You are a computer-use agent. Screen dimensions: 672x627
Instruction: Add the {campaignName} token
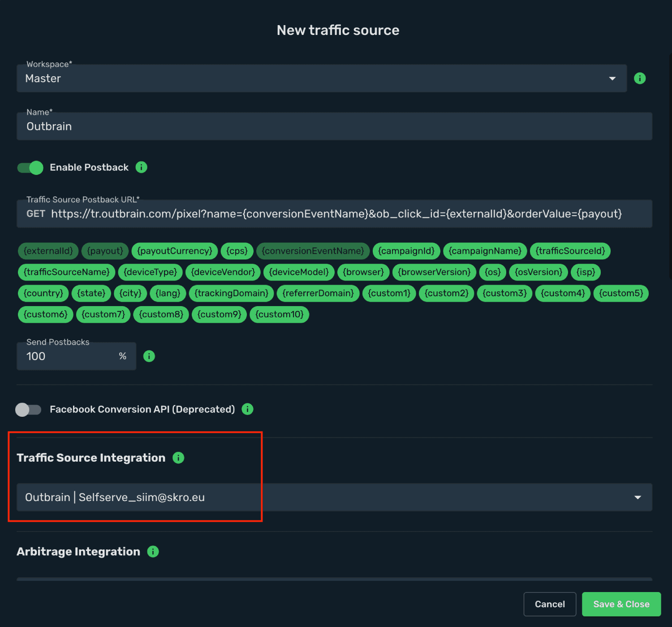tap(485, 251)
